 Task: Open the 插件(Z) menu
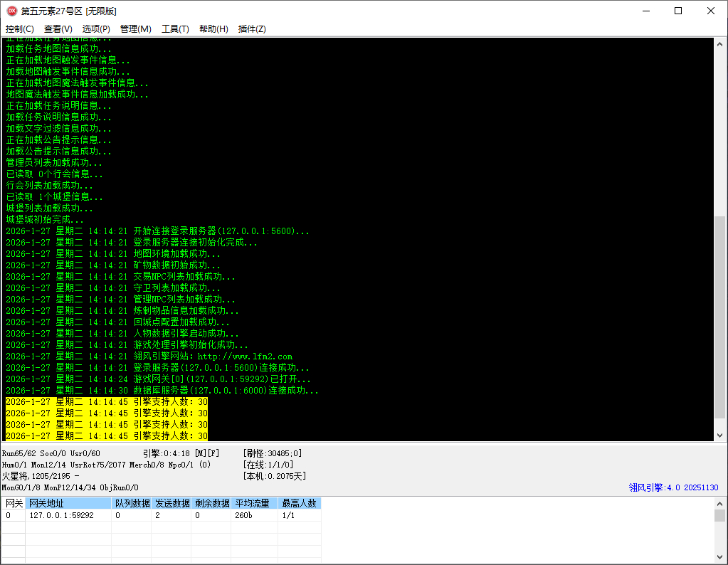point(252,29)
